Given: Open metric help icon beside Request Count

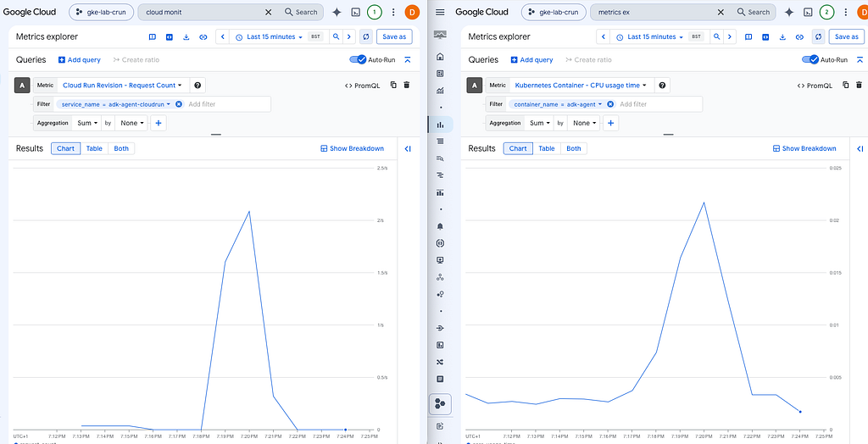Looking at the screenshot, I should [198, 86].
